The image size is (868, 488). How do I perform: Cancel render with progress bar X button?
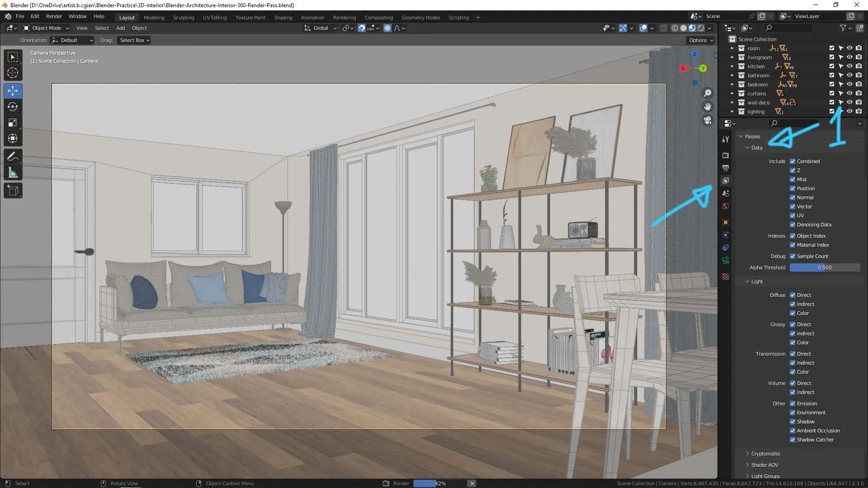point(472,483)
